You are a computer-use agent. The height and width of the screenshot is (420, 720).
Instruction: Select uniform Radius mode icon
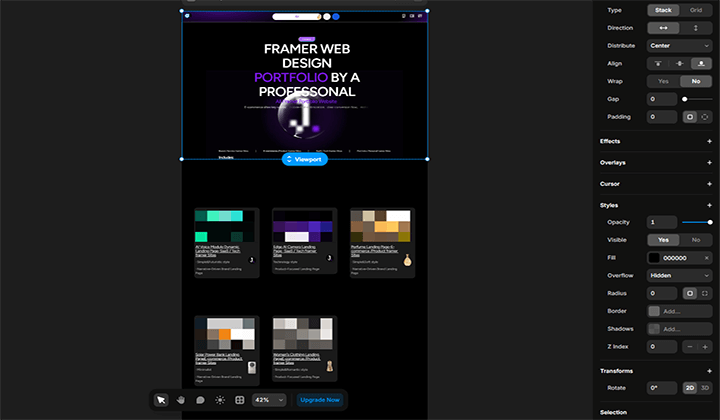pyautogui.click(x=690, y=293)
